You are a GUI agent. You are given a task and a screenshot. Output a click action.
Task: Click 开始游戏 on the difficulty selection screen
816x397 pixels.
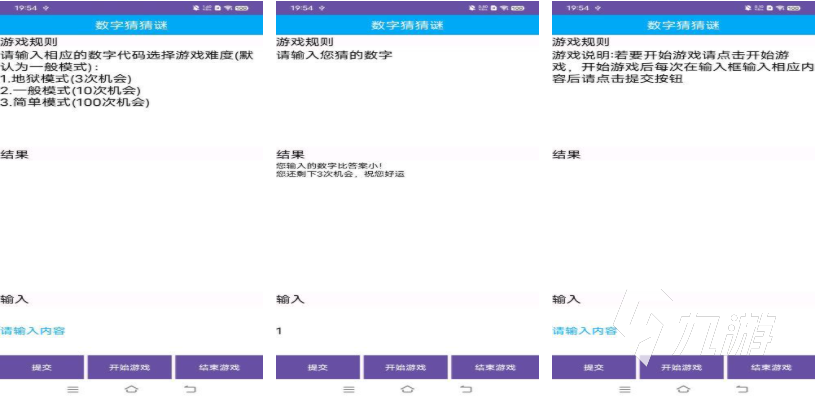(x=130, y=367)
